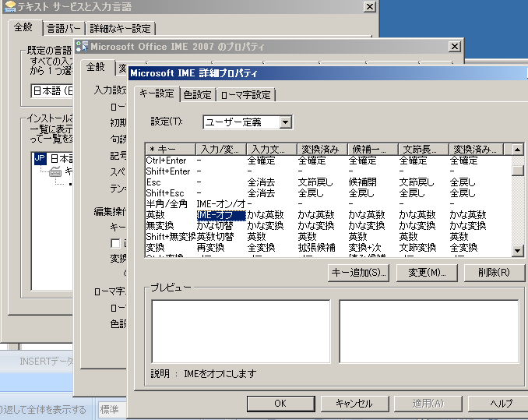
Task: Click the 入力/変... column header
Action: (x=221, y=149)
